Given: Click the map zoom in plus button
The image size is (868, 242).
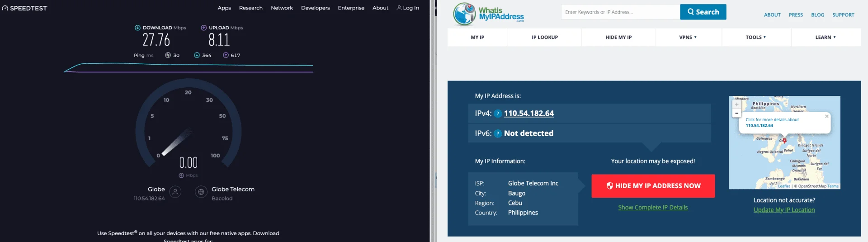Looking at the screenshot, I should [736, 104].
